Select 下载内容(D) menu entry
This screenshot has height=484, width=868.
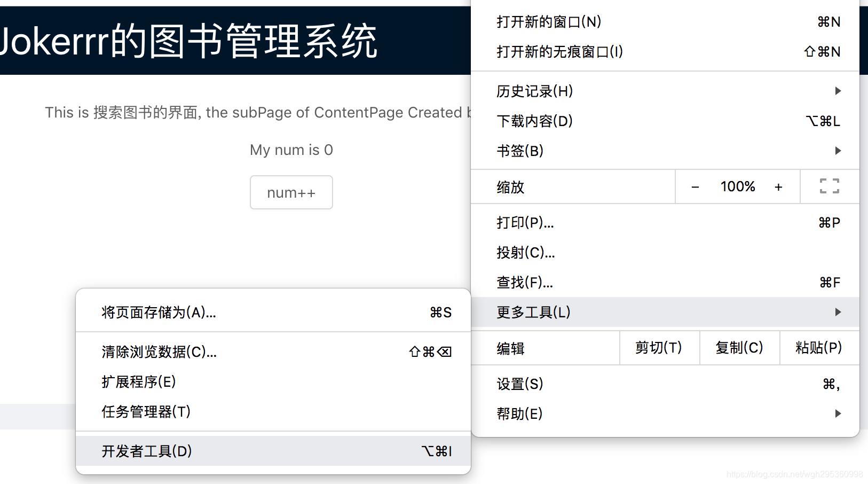pyautogui.click(x=665, y=121)
